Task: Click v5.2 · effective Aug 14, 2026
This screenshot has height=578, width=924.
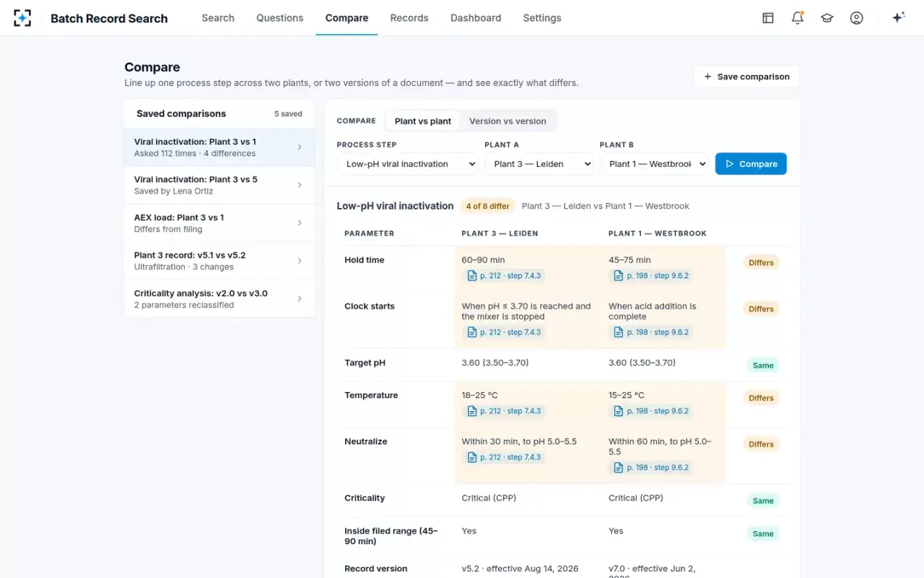Action: [520, 569]
